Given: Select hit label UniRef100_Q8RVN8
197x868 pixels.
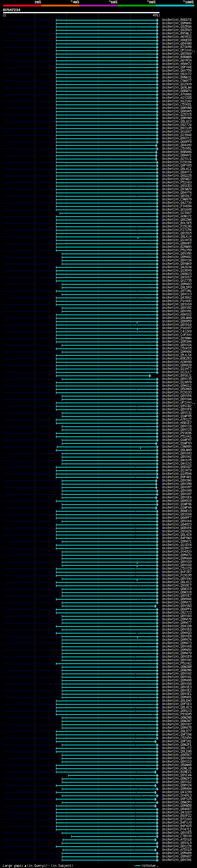Looking at the screenshot, I should tap(177, 108).
